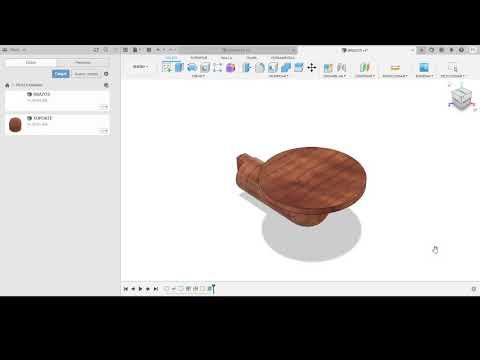Image resolution: width=480 pixels, height=360 pixels.
Task: Open version dropdown of file with wooden thumbnail
Action: 104,131
